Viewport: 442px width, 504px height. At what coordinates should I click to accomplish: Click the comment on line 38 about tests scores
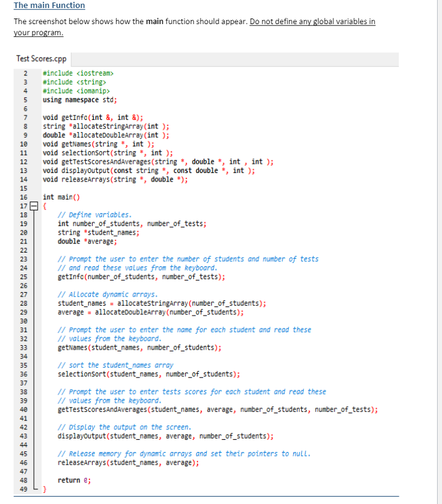(192, 392)
